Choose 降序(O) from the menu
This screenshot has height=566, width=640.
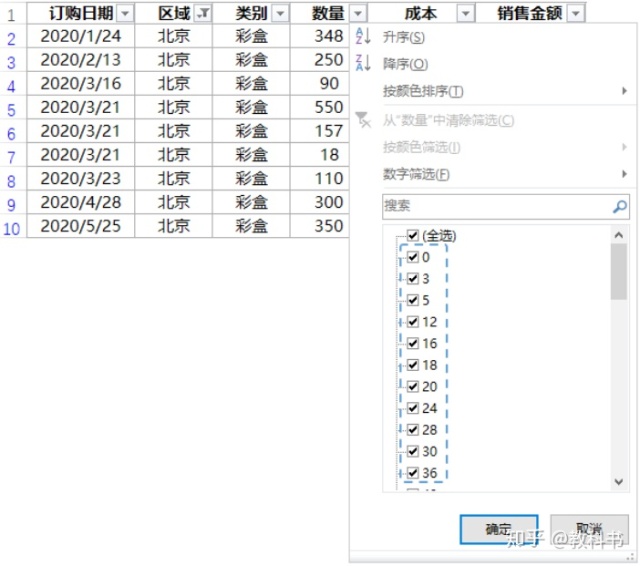(405, 64)
